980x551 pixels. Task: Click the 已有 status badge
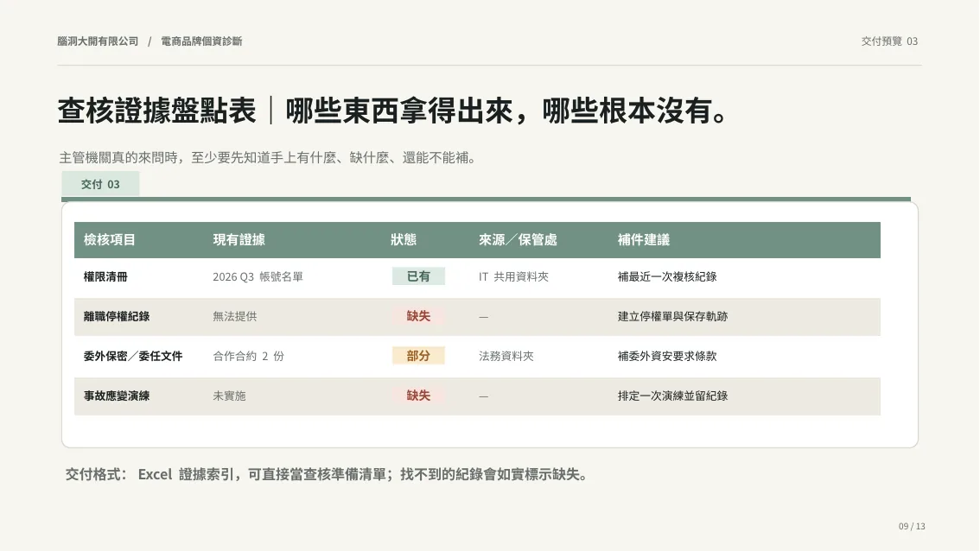418,276
